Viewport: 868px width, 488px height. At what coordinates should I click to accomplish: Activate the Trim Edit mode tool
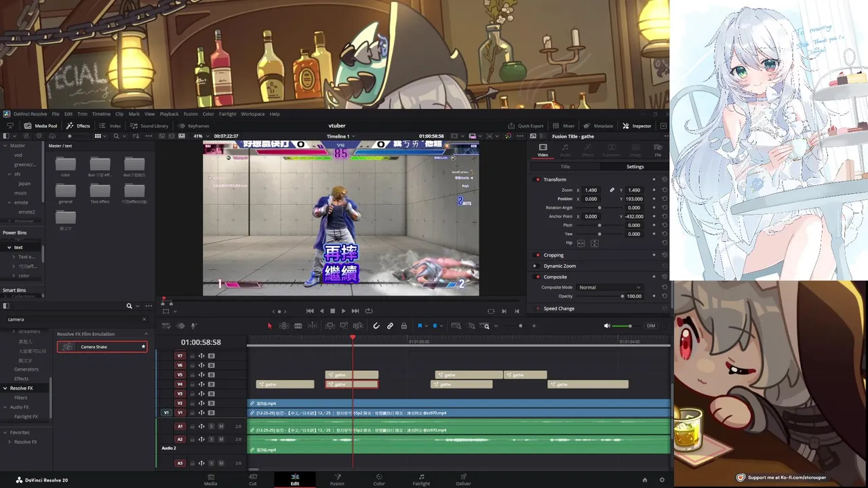pyautogui.click(x=284, y=326)
